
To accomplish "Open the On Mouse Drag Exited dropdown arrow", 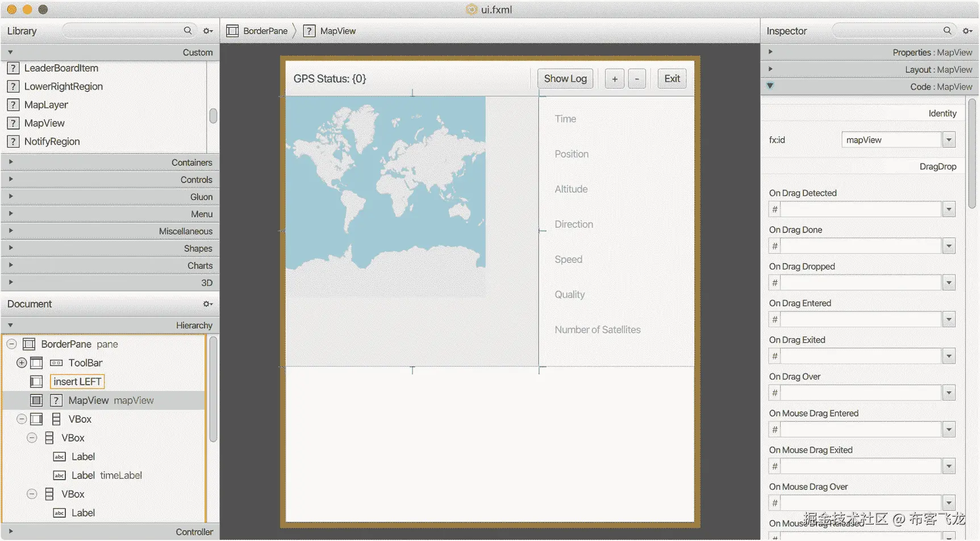I will pos(949,467).
